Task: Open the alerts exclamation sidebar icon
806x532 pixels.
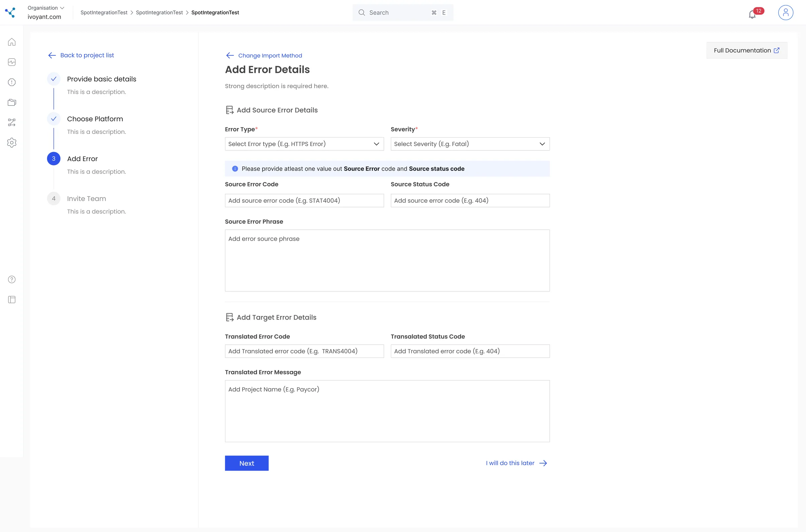Action: pos(12,82)
